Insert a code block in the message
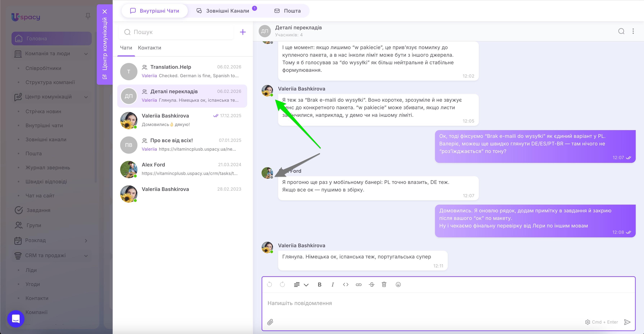644x334 pixels. (346, 285)
